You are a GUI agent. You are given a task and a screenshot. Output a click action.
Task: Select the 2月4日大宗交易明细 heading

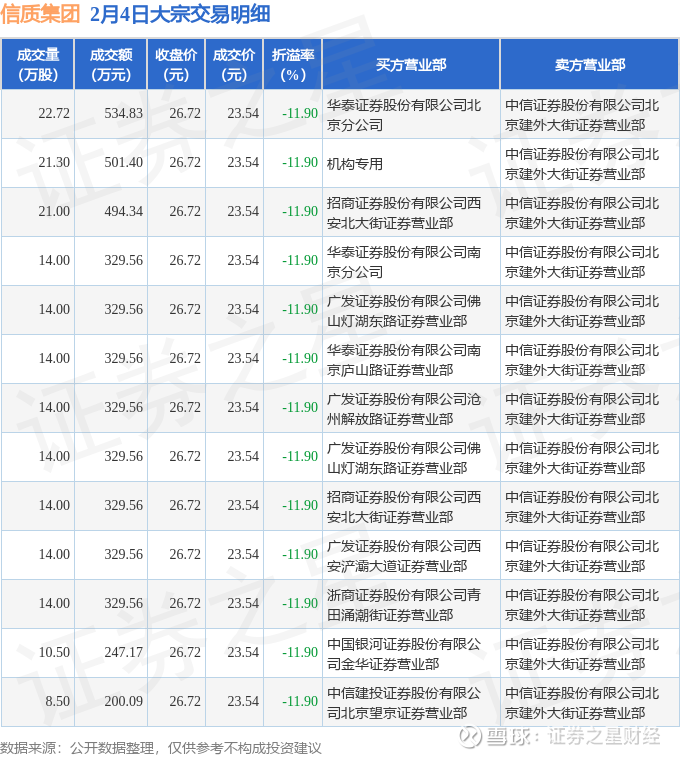180,14
